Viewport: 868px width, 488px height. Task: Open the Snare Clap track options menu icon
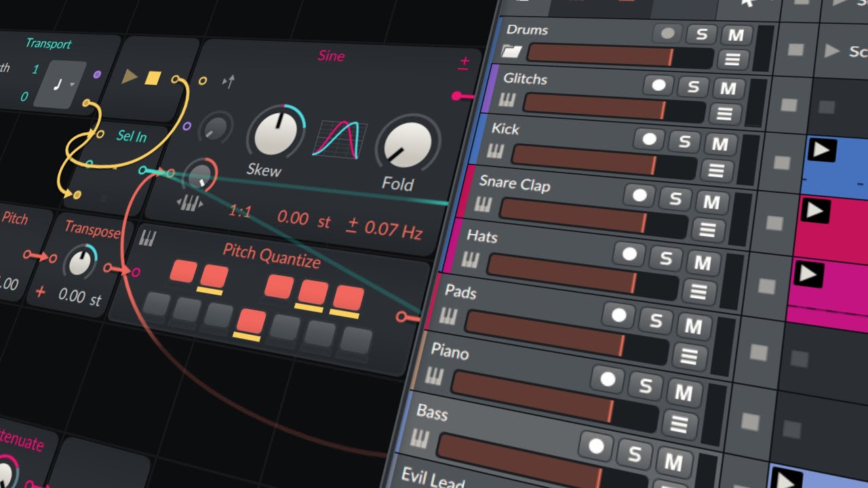point(707,229)
